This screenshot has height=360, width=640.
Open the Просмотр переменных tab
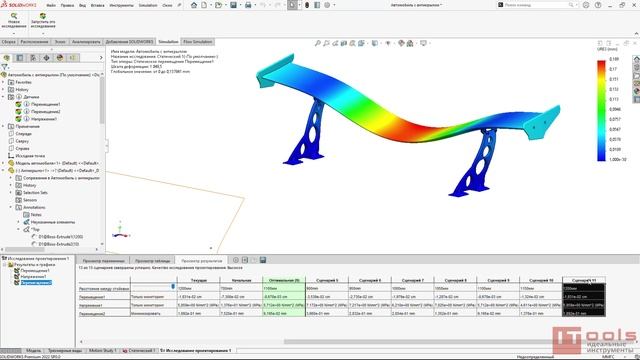103,260
